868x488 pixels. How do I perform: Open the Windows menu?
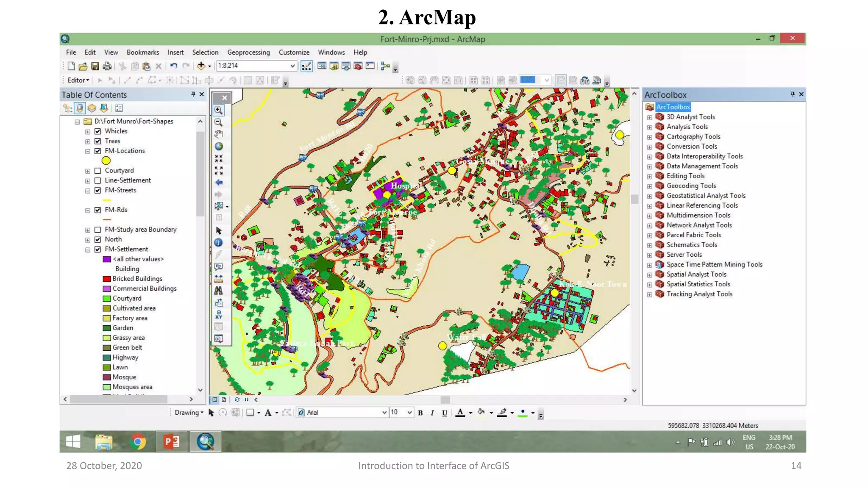point(331,53)
